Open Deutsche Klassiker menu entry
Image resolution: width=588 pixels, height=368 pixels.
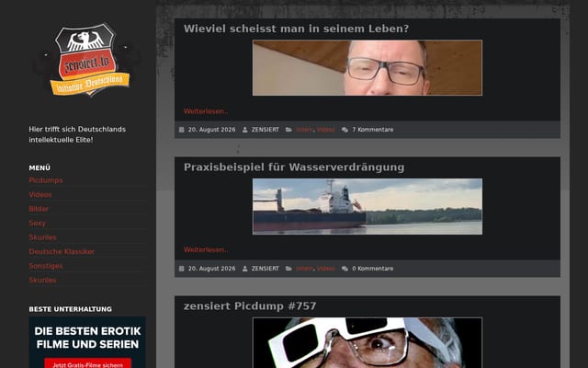(x=62, y=251)
